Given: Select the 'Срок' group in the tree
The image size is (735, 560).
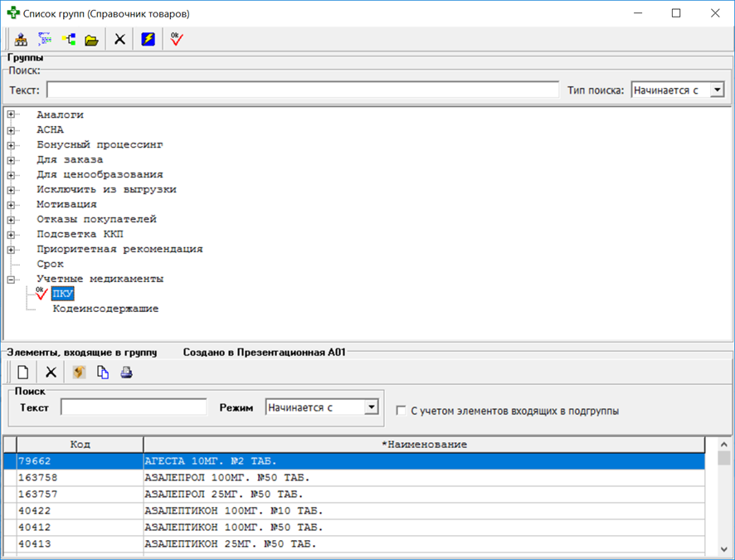Looking at the screenshot, I should (50, 264).
